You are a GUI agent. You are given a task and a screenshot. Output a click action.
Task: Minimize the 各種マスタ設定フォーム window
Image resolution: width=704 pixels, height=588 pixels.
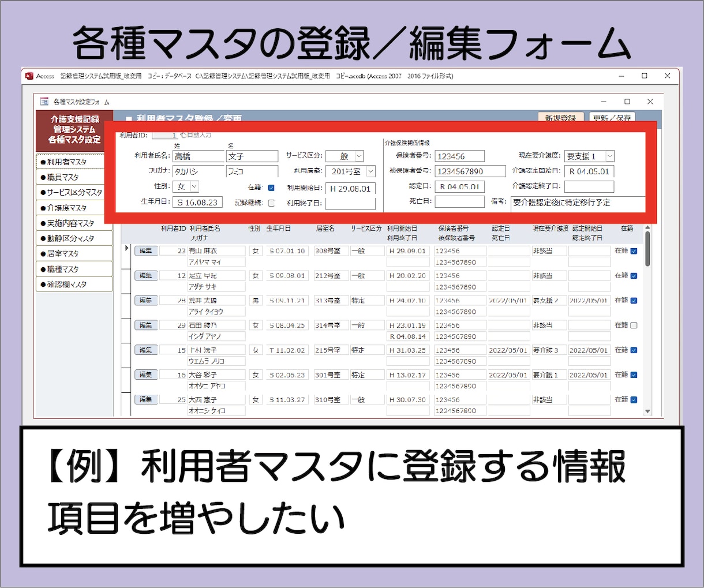click(x=604, y=102)
